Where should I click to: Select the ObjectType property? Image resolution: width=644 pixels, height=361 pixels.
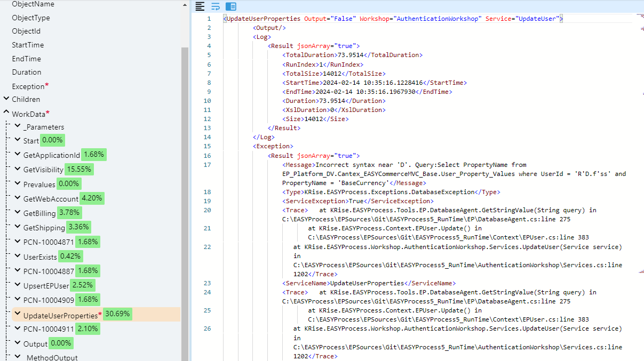coord(31,18)
